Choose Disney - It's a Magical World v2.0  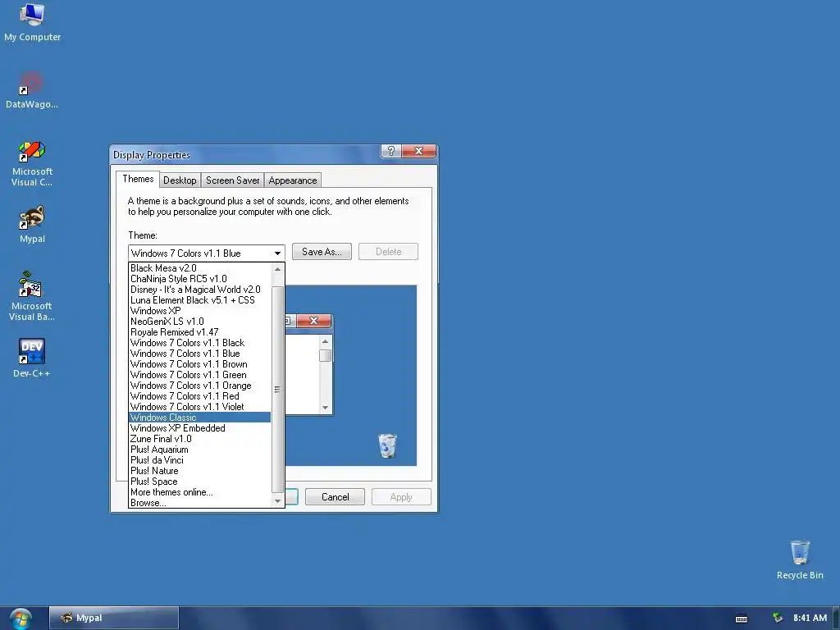[x=200, y=290]
